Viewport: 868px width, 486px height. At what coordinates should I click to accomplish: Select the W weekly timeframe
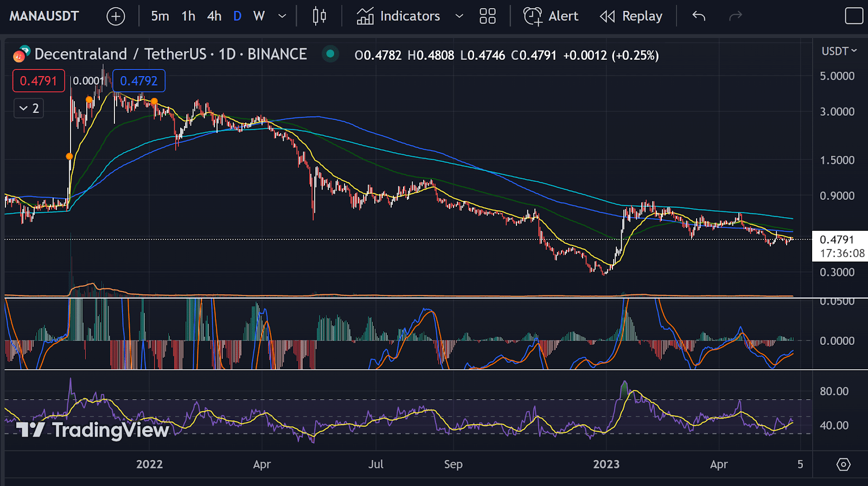click(259, 16)
